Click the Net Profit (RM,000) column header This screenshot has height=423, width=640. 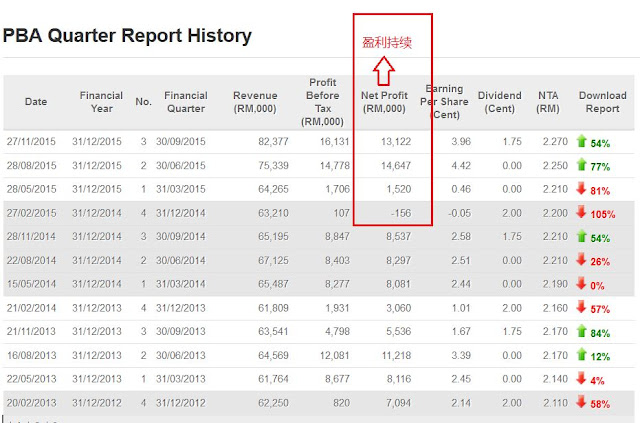(x=384, y=102)
